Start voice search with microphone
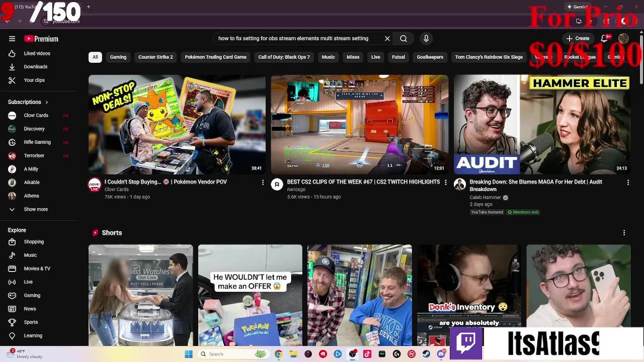The height and width of the screenshot is (362, 644). [x=426, y=38]
